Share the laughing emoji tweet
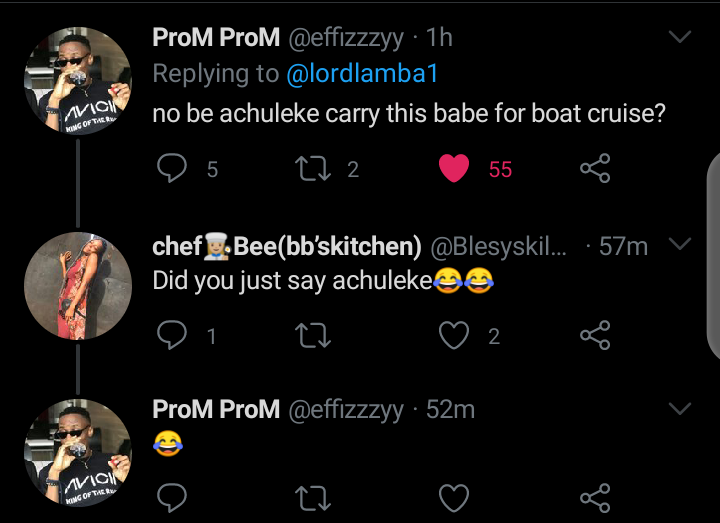This screenshot has height=523, width=720. pyautogui.click(x=595, y=496)
